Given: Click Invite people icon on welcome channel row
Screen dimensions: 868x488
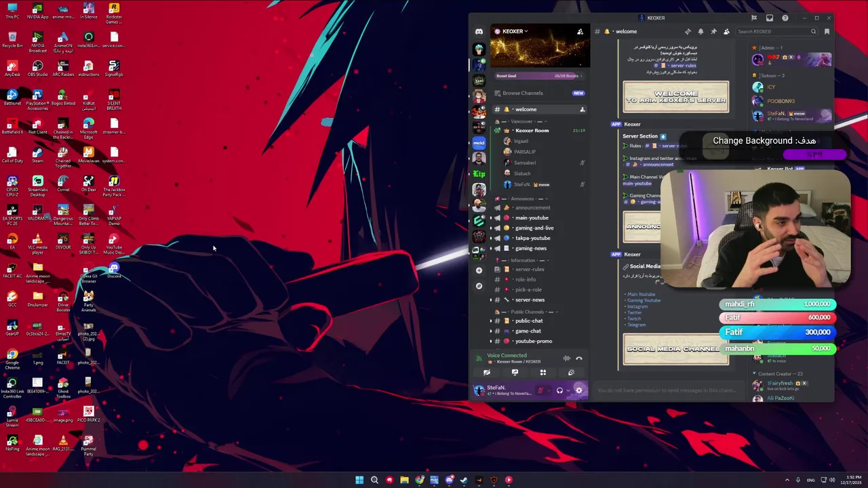Looking at the screenshot, I should point(582,109).
